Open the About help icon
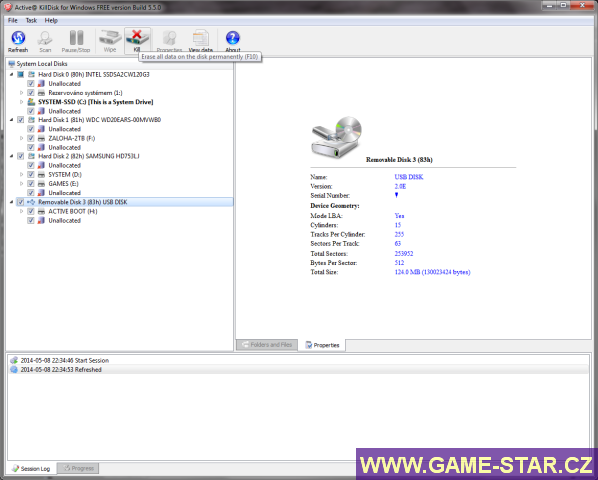 (x=233, y=38)
